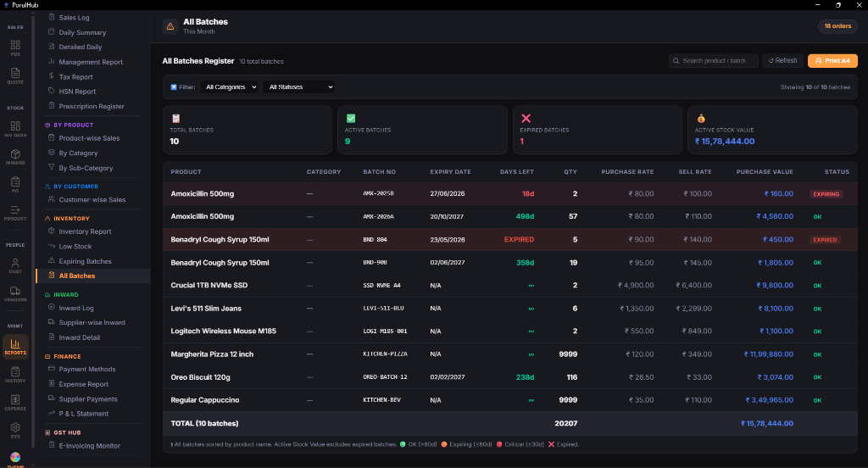Open Expiring Batches report

(86, 261)
